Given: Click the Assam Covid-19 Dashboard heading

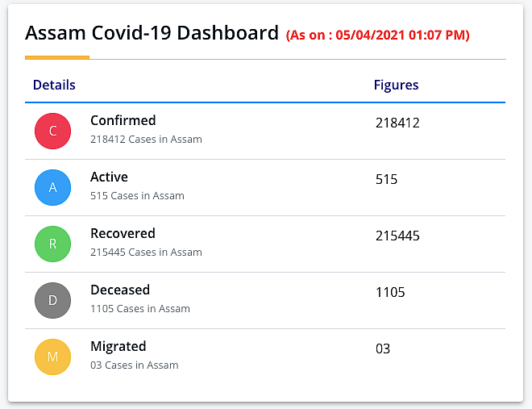Looking at the screenshot, I should [152, 33].
